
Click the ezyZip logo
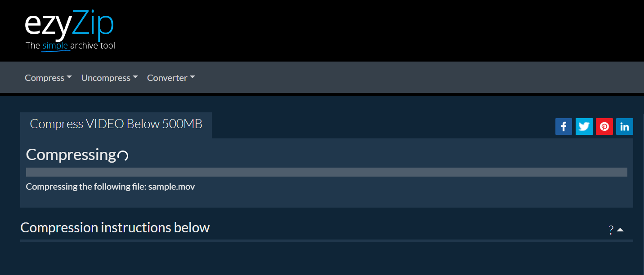coord(69,26)
